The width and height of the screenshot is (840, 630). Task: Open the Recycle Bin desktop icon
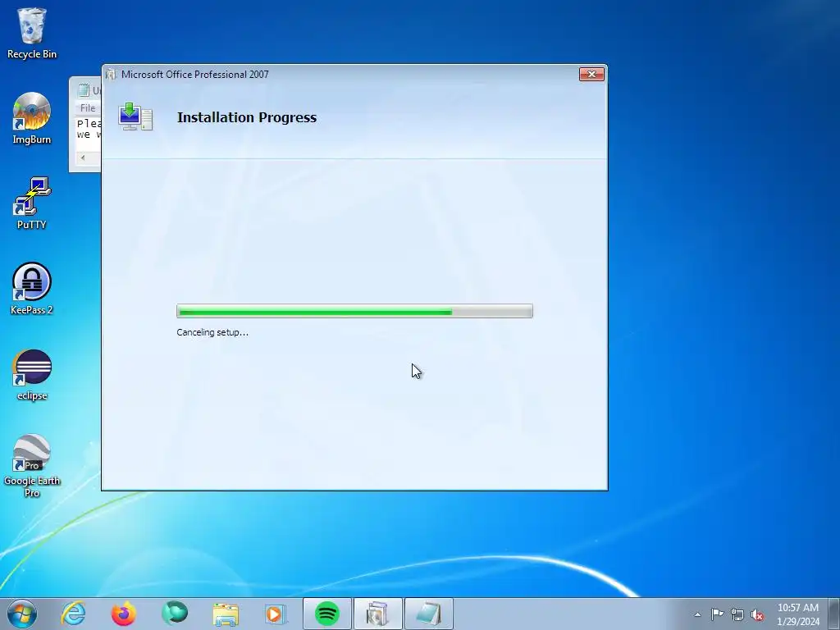(x=32, y=33)
